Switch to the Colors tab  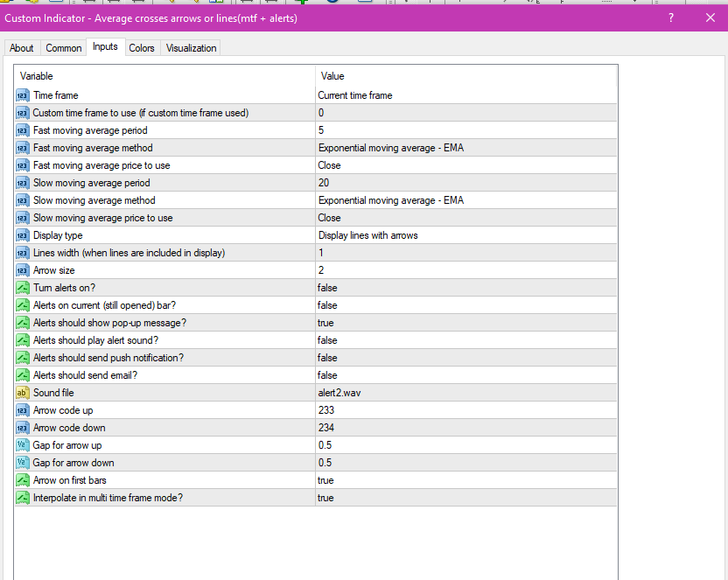click(142, 48)
